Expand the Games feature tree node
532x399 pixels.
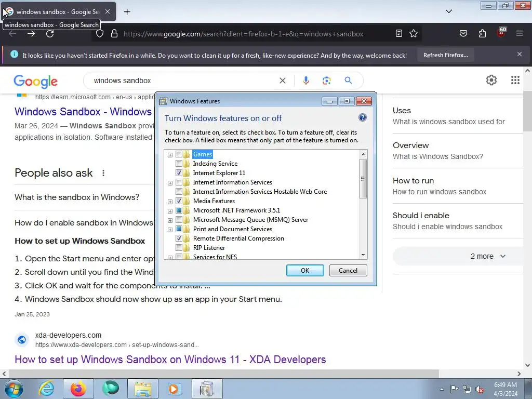click(170, 155)
